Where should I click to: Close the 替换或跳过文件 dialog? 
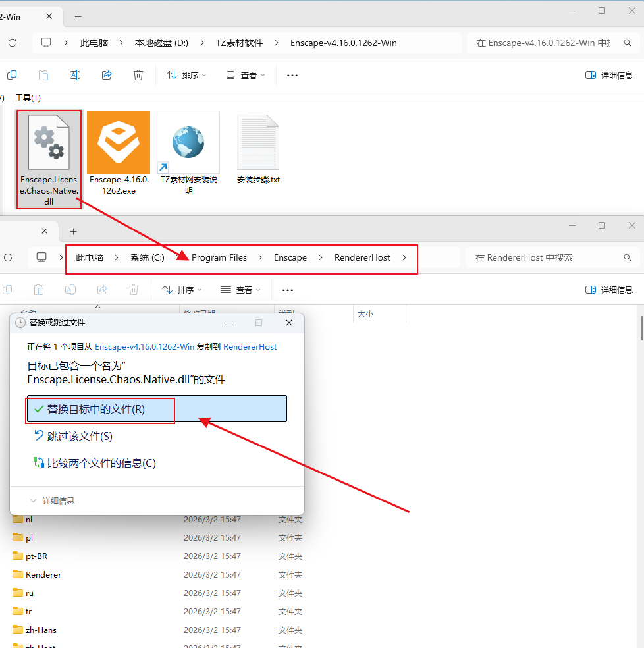point(289,323)
